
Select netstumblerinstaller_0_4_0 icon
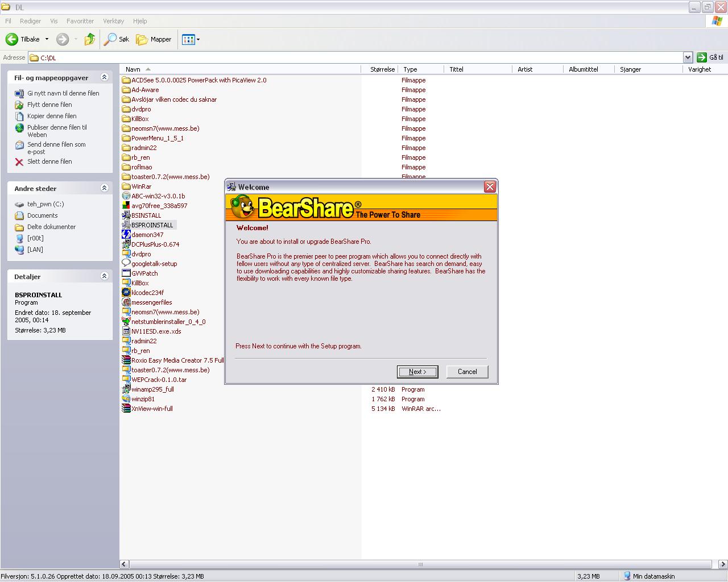[x=126, y=322]
